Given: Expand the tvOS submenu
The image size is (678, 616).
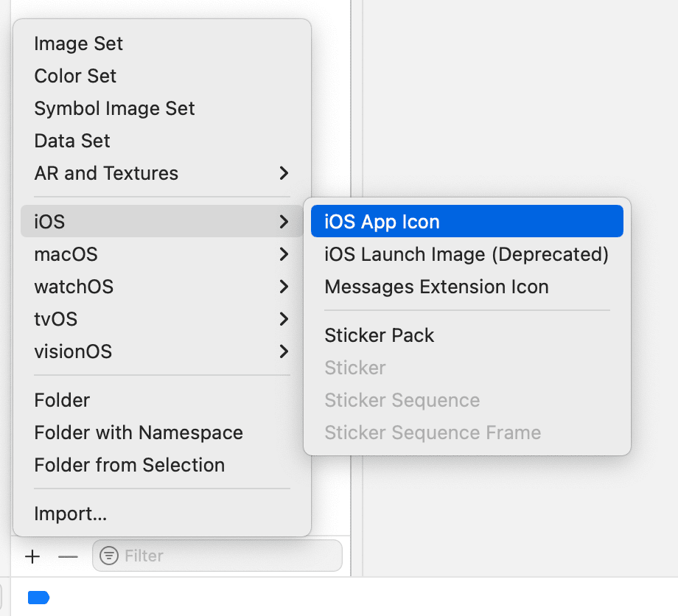Looking at the screenshot, I should (x=56, y=319).
